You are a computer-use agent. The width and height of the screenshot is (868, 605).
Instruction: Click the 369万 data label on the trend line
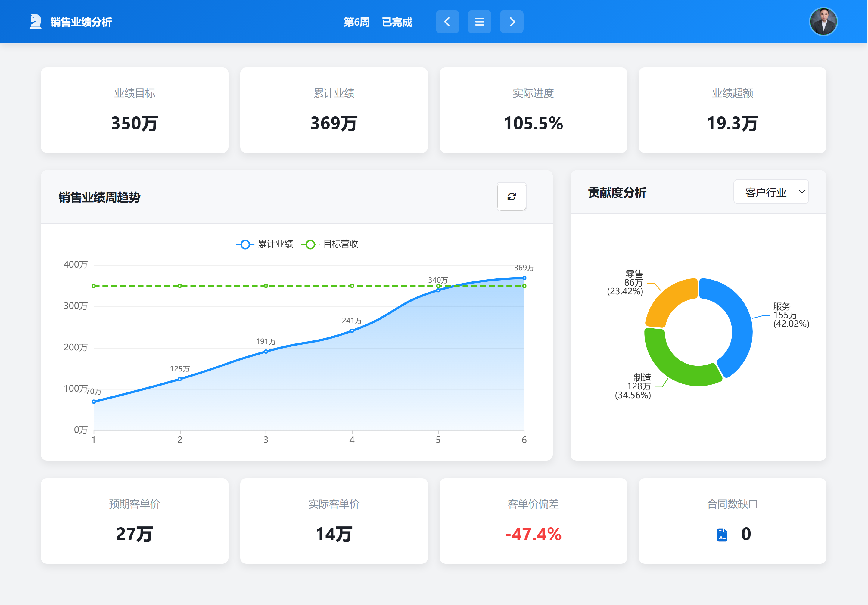[525, 268]
